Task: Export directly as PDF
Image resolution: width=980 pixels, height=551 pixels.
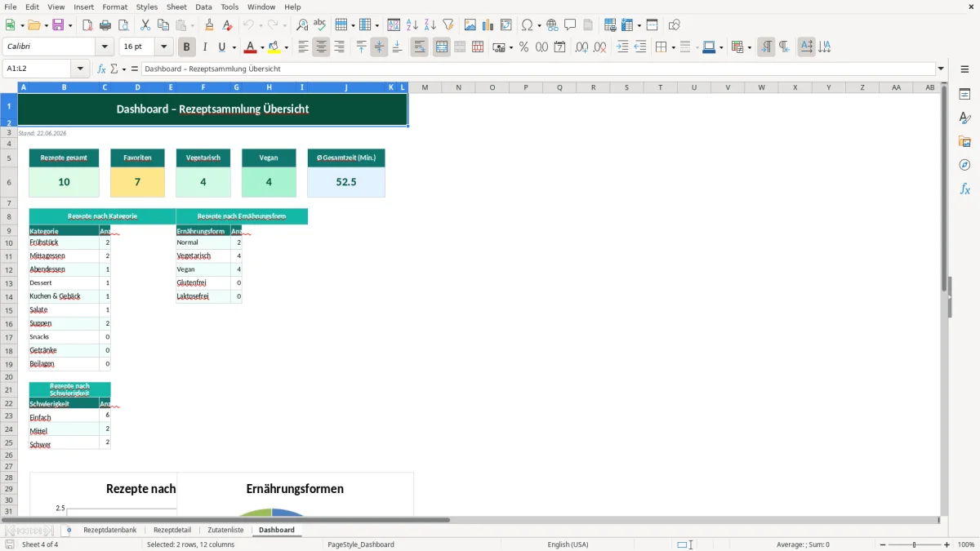Action: (x=87, y=25)
